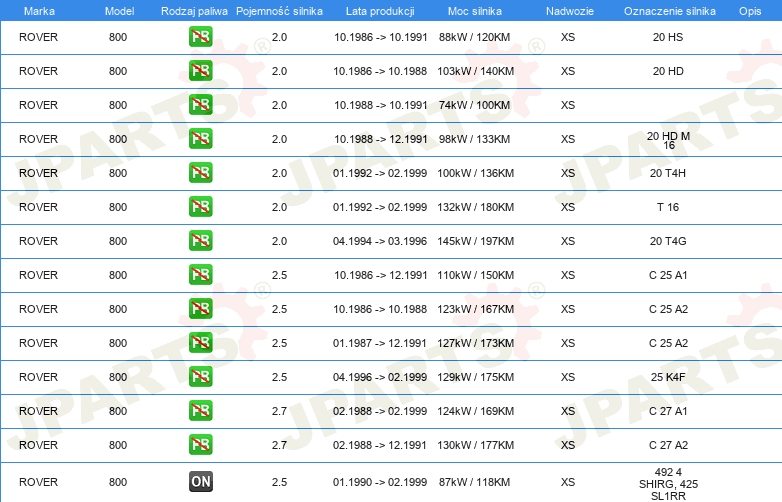Click production years 01.1990 -> 02.1999

[x=380, y=482]
